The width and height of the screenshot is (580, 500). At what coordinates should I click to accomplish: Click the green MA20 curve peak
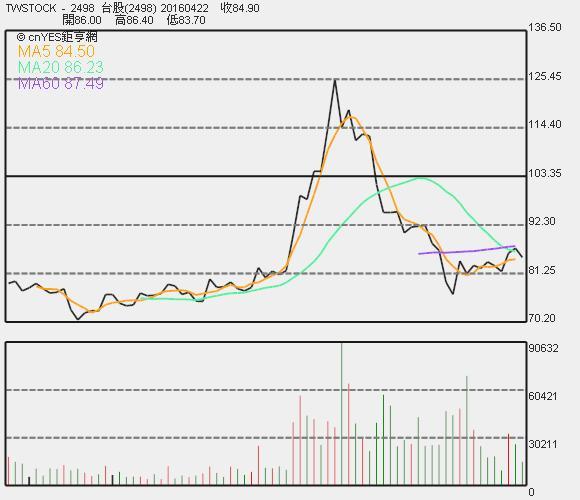421,178
